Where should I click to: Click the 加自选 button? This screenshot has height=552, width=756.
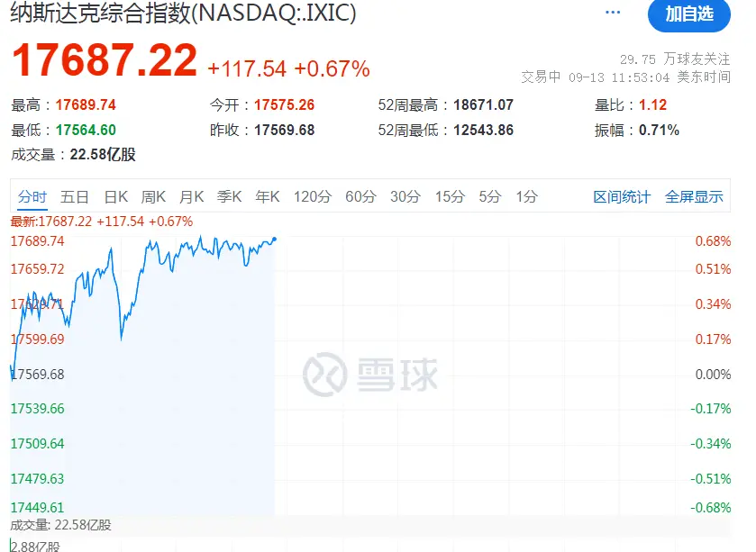689,14
